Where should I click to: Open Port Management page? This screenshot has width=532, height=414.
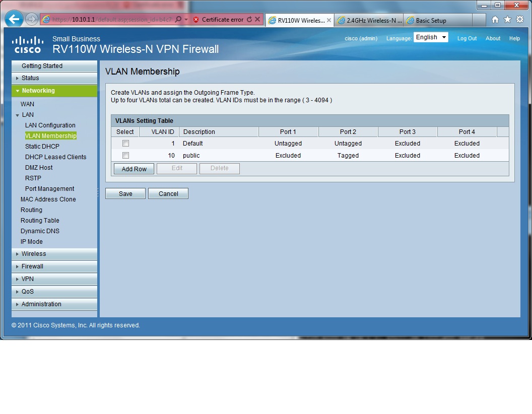point(49,188)
